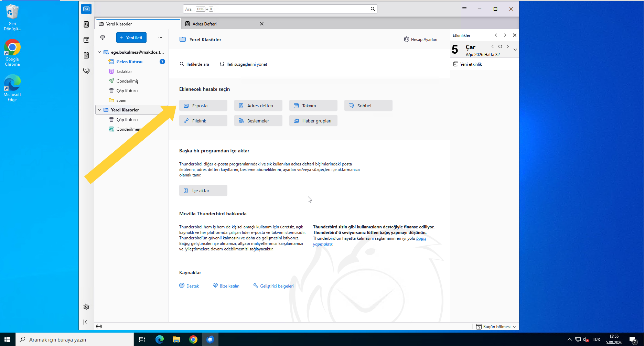The image size is (644, 346).
Task: Show hidden system tray icons
Action: 570,339
